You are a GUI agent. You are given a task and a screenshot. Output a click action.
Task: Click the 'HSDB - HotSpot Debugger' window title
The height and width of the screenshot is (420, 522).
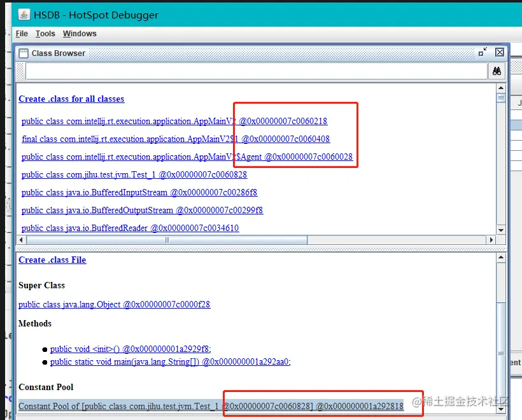(x=96, y=15)
